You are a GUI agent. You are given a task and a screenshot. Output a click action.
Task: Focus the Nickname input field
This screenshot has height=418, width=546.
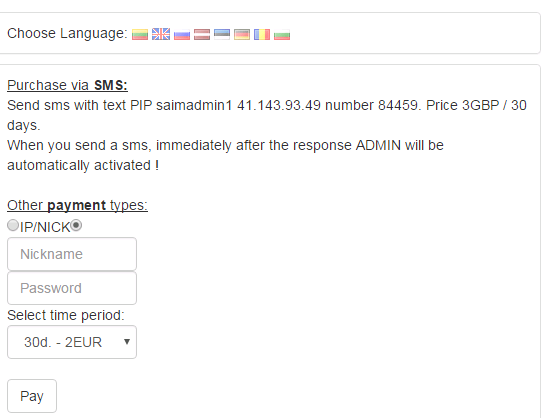point(72,254)
